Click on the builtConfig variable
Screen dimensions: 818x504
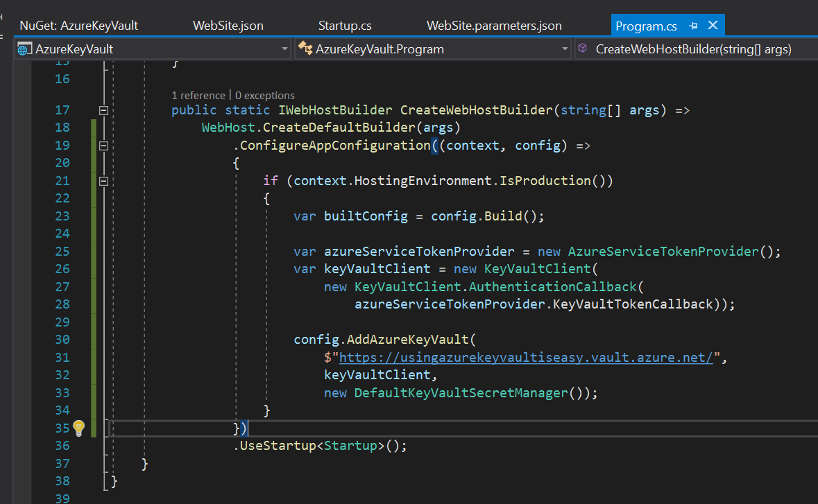tap(366, 216)
